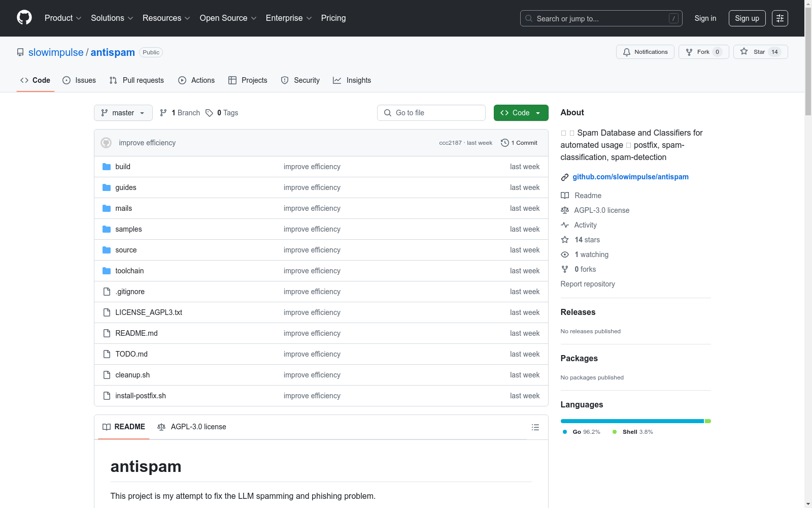This screenshot has width=812, height=508.
Task: Click the LICENSE_AGPL3.txt file icon
Action: click(x=107, y=312)
